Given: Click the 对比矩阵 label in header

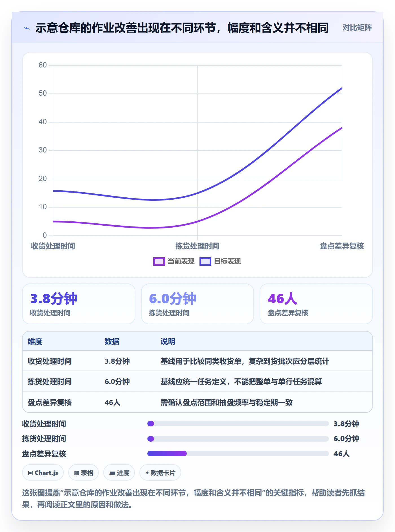Looking at the screenshot, I should [357, 28].
